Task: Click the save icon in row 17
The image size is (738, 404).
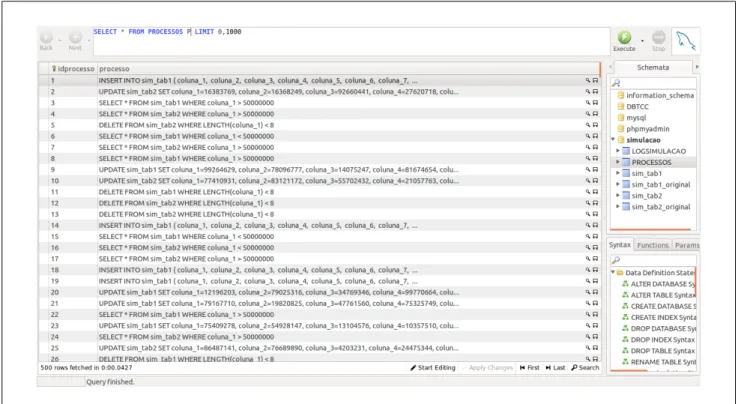Action: [x=595, y=259]
